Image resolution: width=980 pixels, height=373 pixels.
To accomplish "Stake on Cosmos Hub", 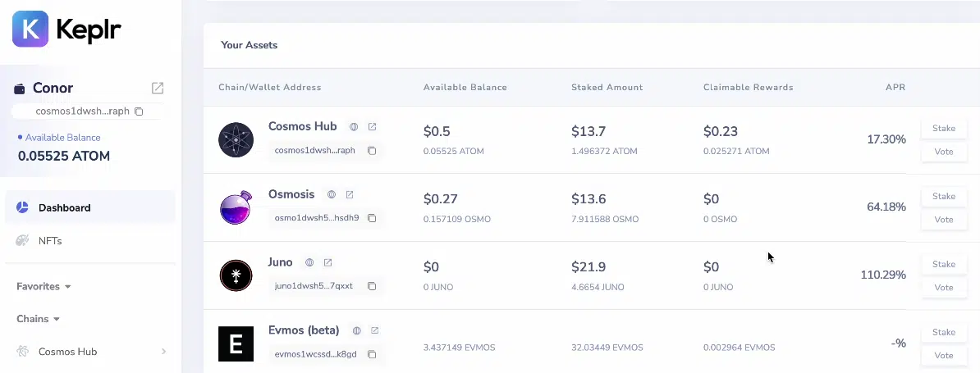I will [944, 129].
